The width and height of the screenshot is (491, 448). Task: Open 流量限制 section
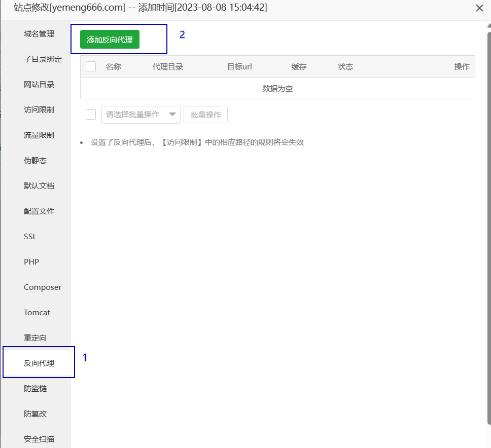[x=39, y=135]
